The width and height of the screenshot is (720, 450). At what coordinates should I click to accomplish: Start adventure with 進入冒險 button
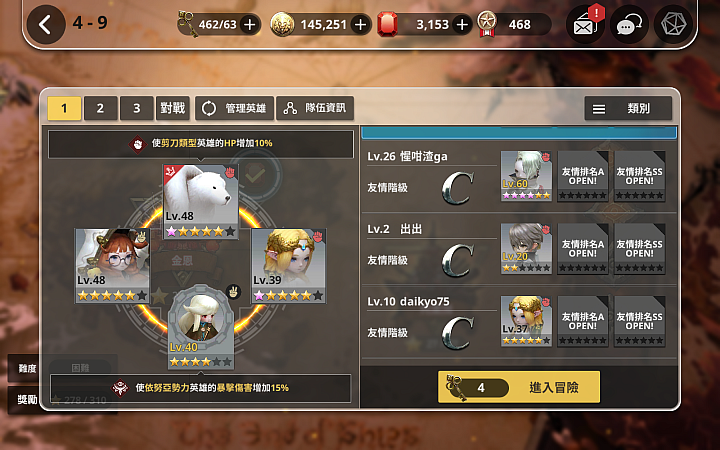(519, 387)
